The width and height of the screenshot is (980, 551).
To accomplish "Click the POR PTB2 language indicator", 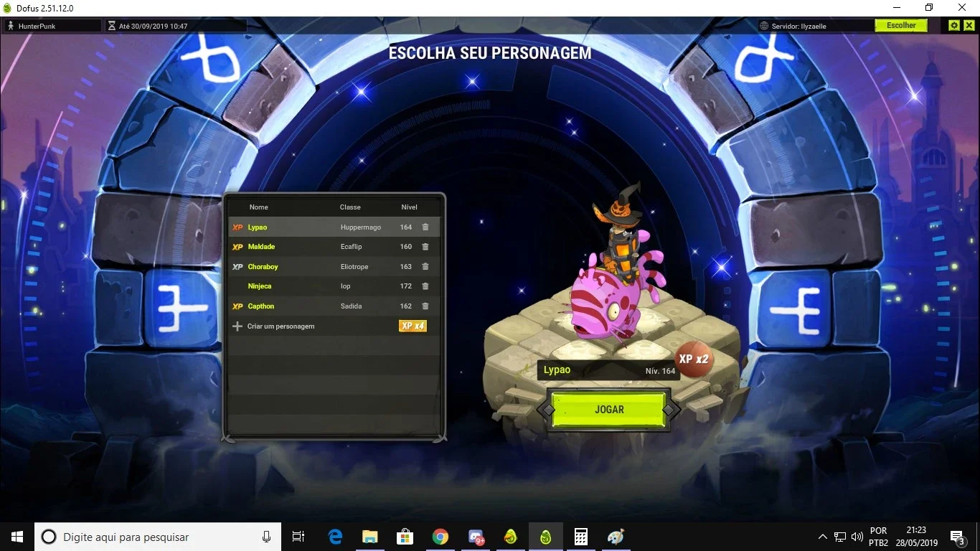I will point(878,537).
